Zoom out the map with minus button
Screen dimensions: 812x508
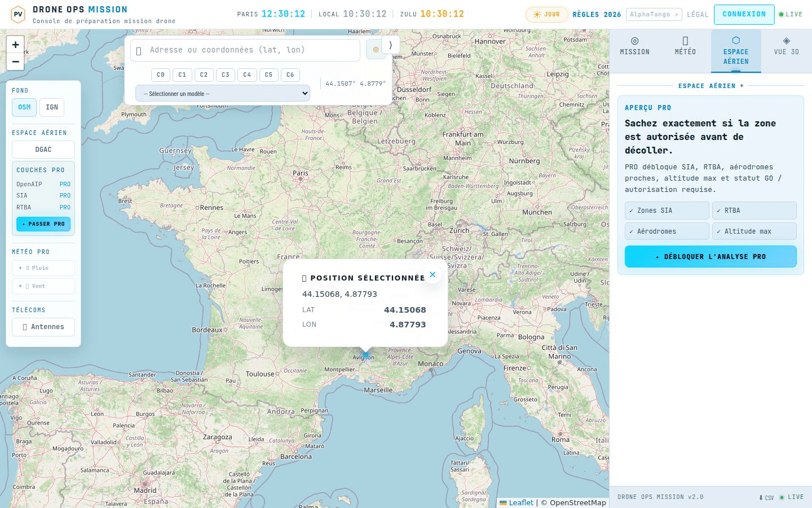[x=15, y=62]
